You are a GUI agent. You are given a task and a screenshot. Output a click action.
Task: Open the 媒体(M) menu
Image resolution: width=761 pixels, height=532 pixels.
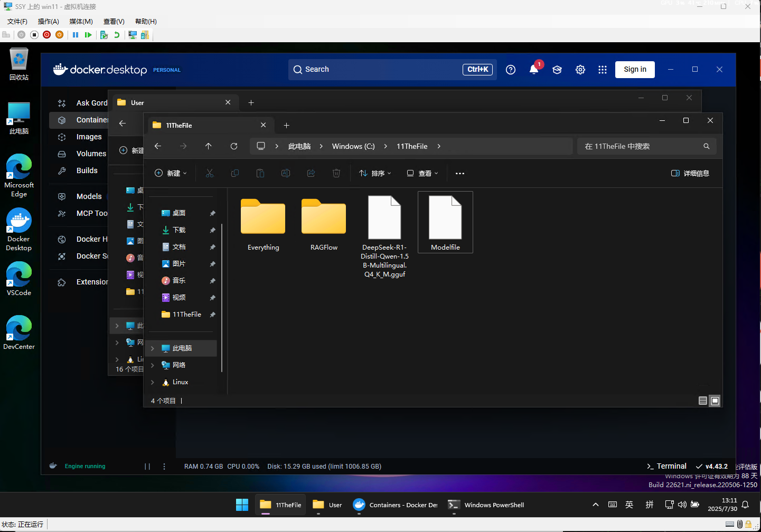[81, 22]
